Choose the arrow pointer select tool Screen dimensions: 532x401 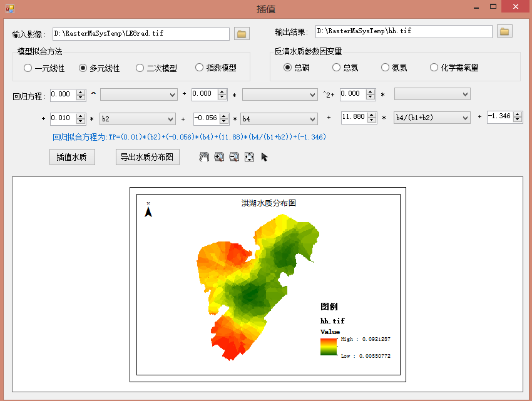click(264, 157)
